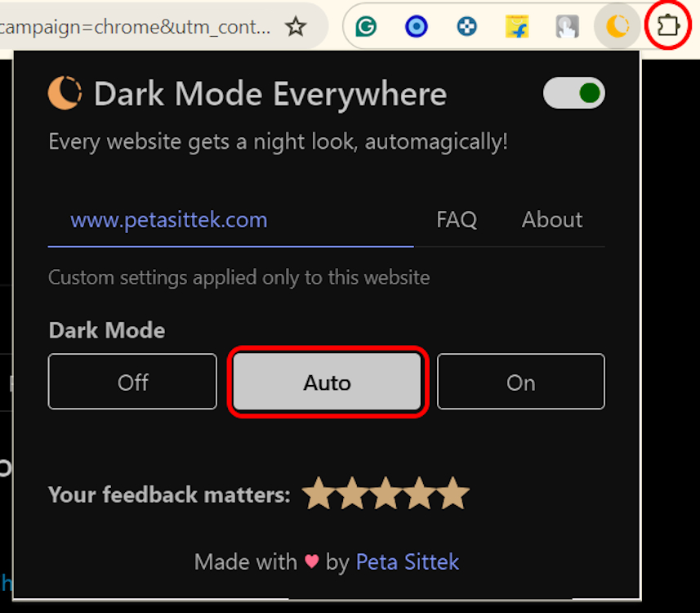The width and height of the screenshot is (700, 613).
Task: Select On for Dark Mode
Action: point(520,382)
